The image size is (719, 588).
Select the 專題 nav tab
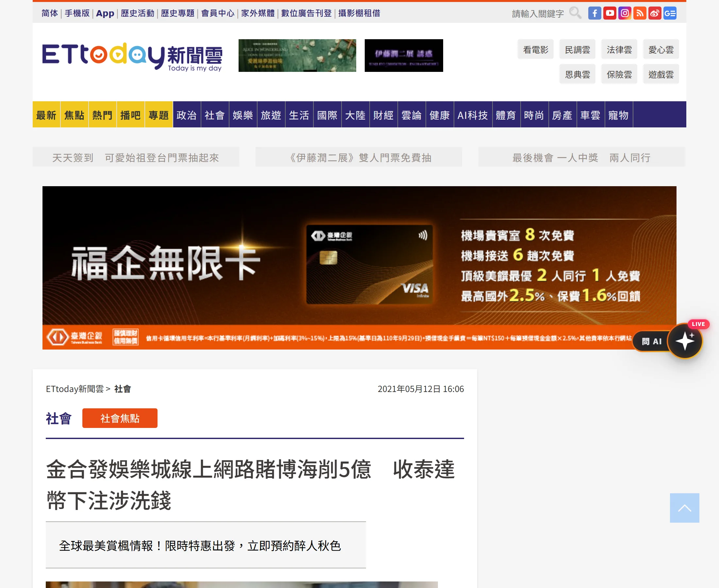[x=159, y=115]
